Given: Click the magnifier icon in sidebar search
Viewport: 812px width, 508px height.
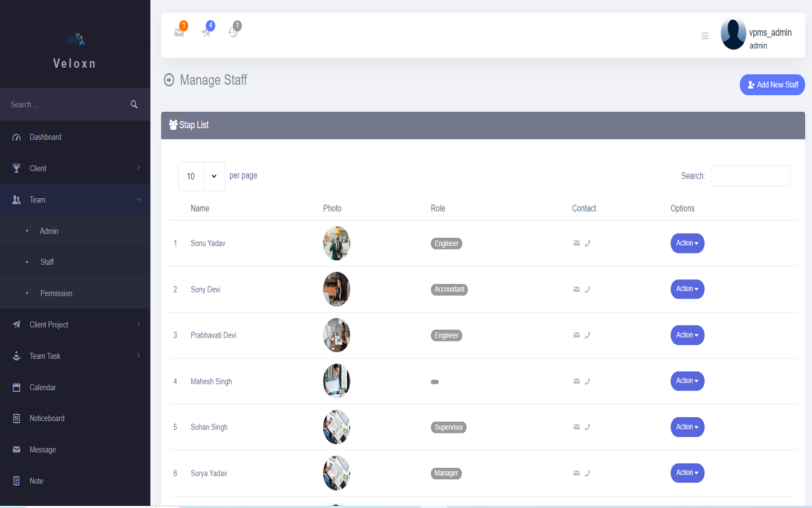Looking at the screenshot, I should (x=134, y=104).
